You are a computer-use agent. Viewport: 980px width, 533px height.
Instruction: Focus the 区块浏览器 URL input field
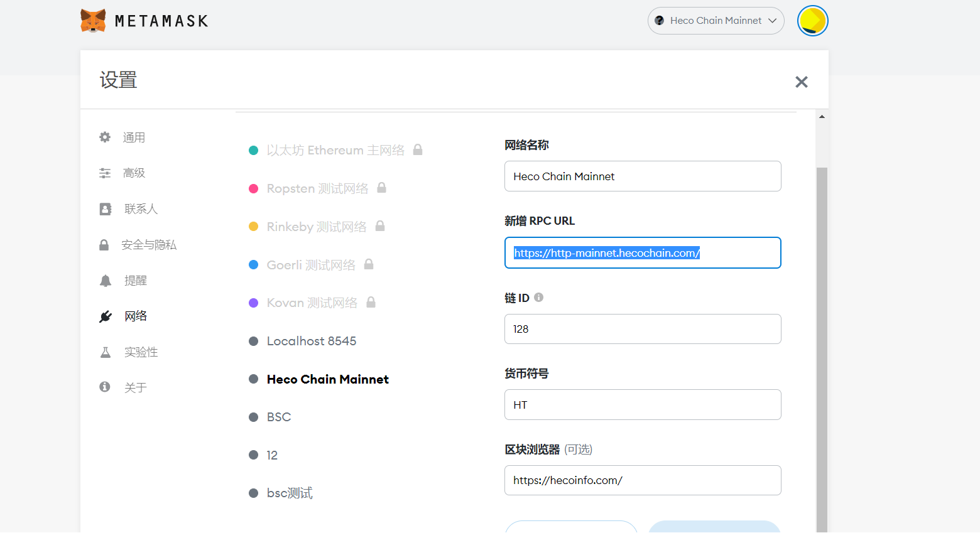pyautogui.click(x=643, y=480)
